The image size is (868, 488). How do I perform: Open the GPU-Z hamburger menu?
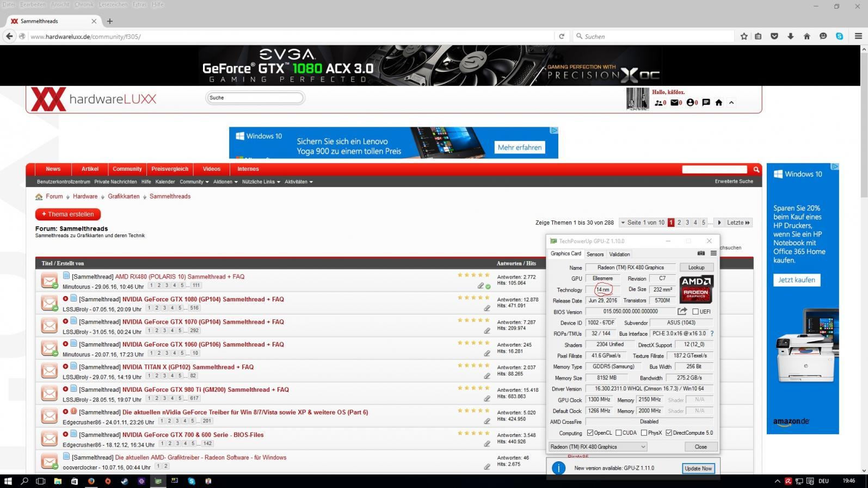coord(713,254)
